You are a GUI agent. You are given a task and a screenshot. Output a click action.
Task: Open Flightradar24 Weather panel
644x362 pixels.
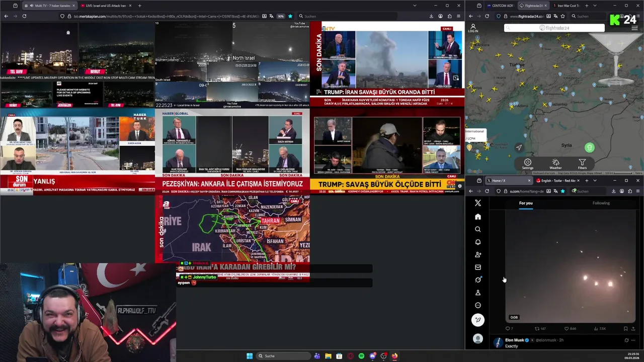pyautogui.click(x=555, y=164)
